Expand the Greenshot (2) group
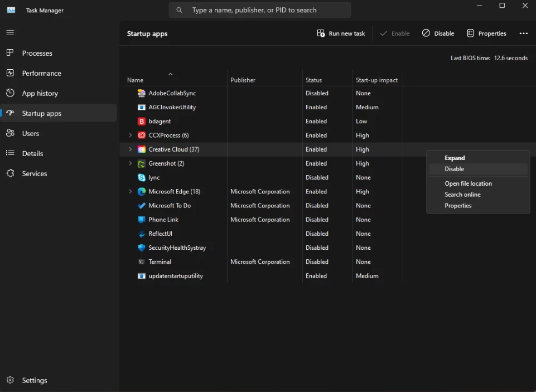This screenshot has width=536, height=392. coord(131,163)
